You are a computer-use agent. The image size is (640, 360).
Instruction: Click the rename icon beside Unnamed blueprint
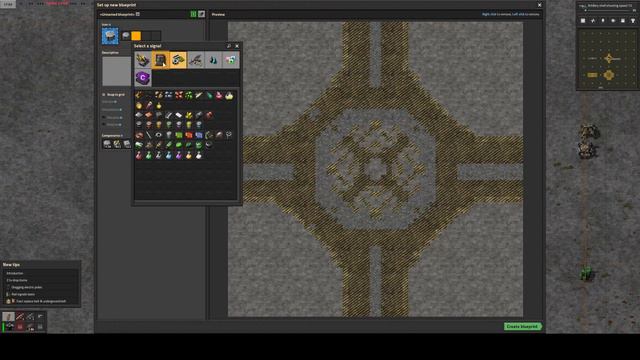138,14
